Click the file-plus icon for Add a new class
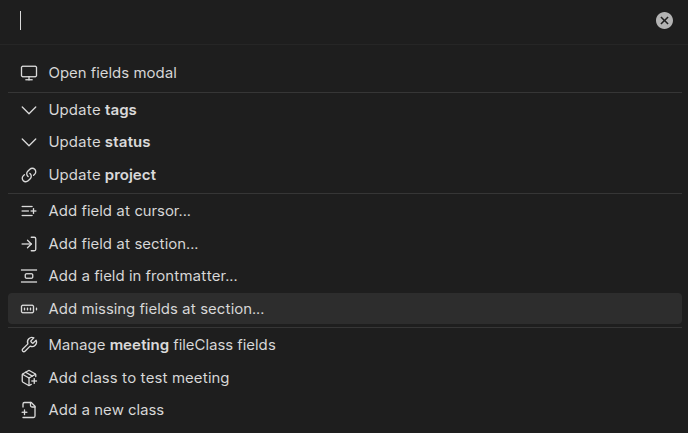This screenshot has width=688, height=433. 29,410
